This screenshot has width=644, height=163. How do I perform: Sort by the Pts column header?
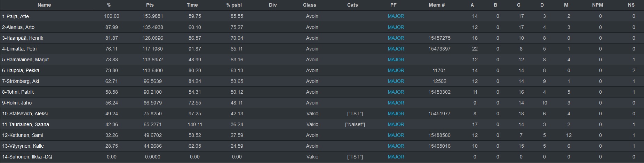pos(150,5)
